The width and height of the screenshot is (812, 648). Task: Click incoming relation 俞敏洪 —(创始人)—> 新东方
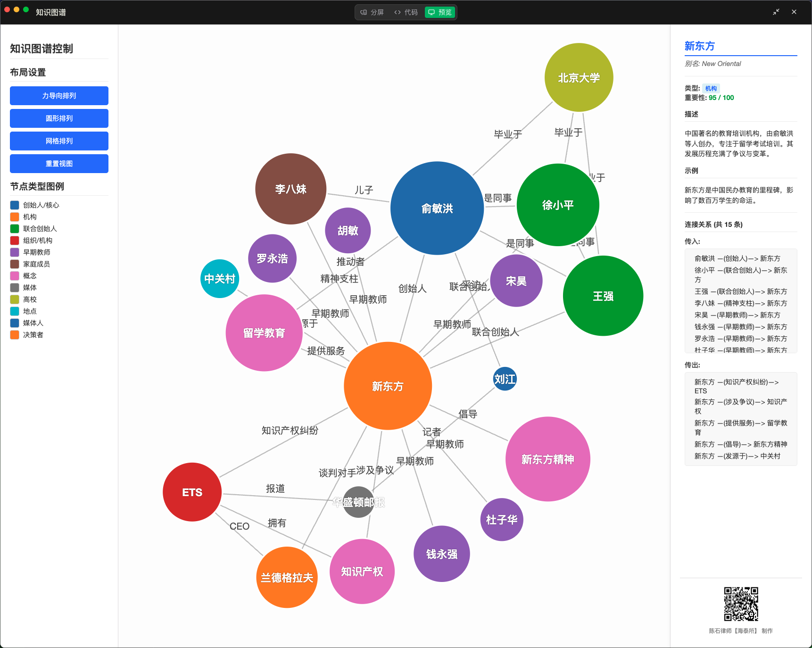point(737,258)
